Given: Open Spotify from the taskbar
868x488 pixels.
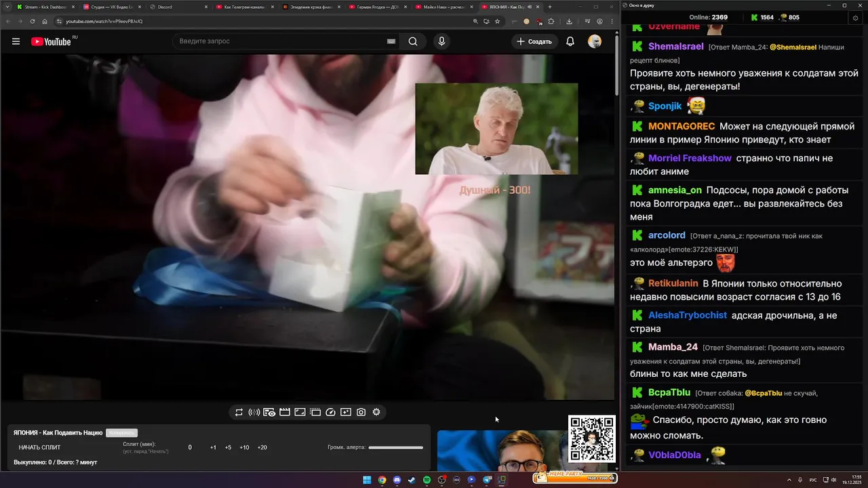Looking at the screenshot, I should pos(427,480).
